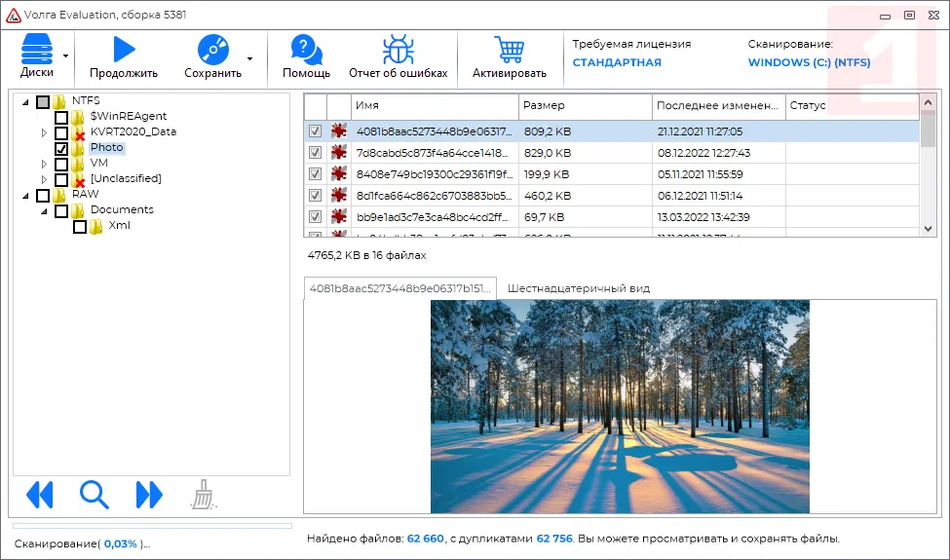
Task: Sort files by the Размер column header
Action: 585,105
